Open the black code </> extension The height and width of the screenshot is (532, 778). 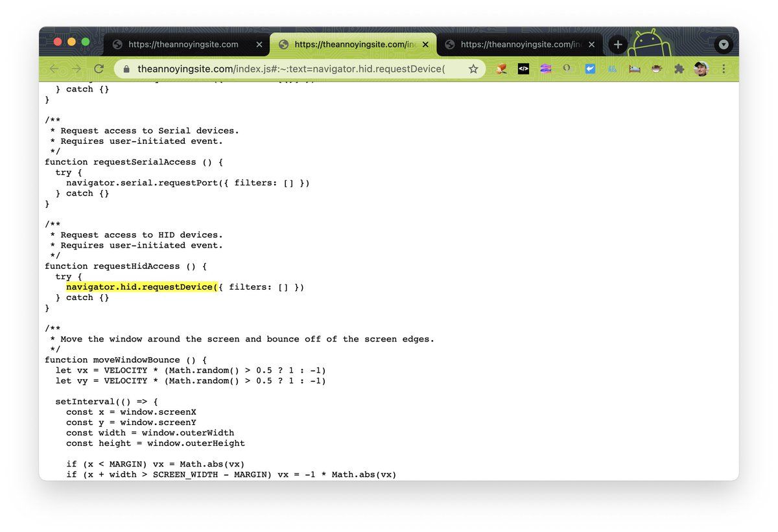click(x=523, y=68)
